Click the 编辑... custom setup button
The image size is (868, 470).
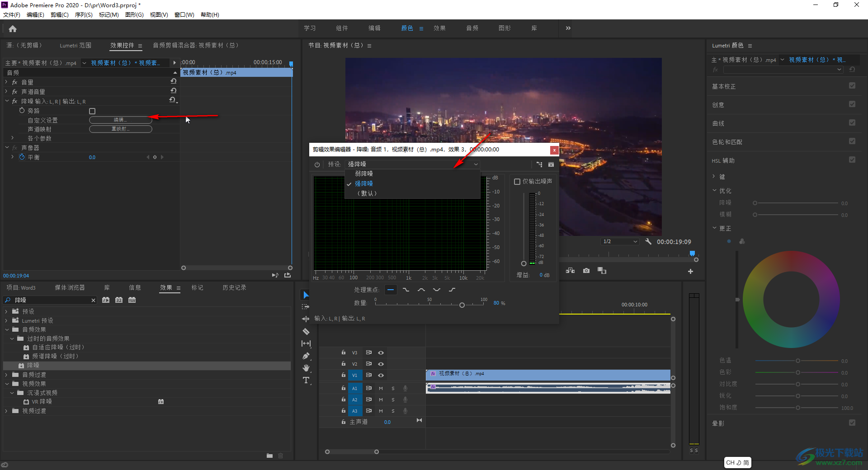click(120, 120)
